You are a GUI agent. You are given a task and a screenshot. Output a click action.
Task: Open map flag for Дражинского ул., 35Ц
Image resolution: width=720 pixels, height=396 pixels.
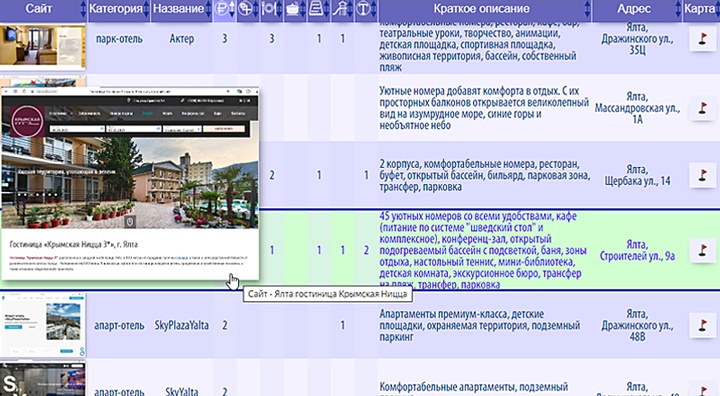(x=702, y=39)
